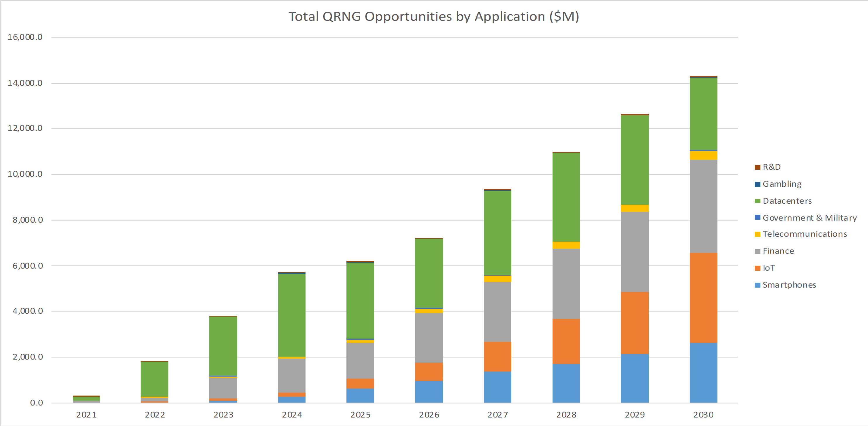The width and height of the screenshot is (868, 426).
Task: Select the 2026 Finance gray bar segment
Action: tap(429, 338)
